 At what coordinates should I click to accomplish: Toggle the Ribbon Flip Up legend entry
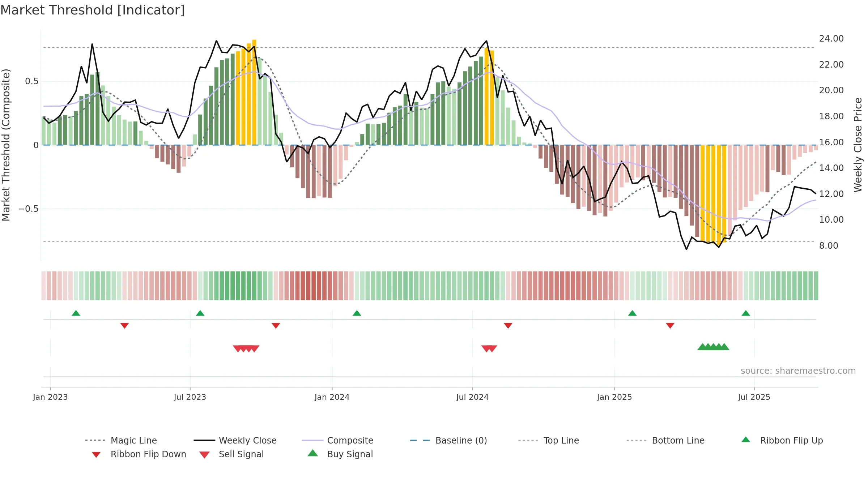pos(782,440)
